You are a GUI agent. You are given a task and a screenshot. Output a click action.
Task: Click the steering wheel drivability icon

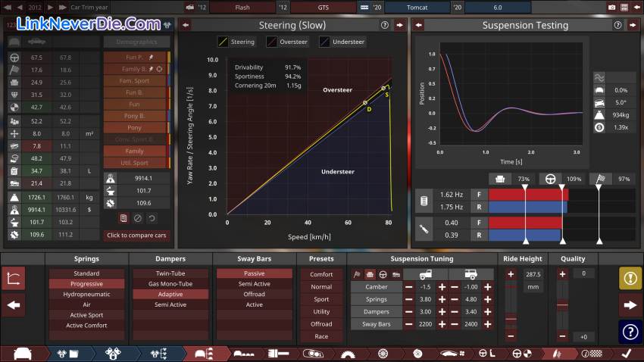point(551,179)
